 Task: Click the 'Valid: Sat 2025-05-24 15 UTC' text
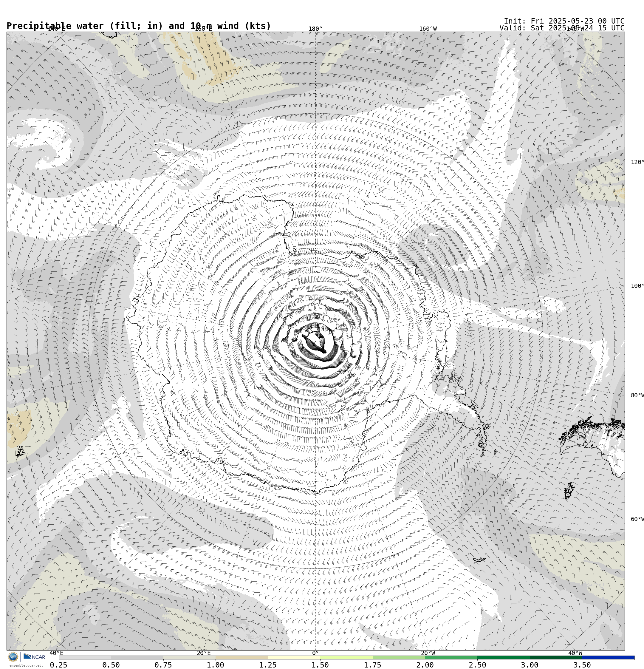point(562,28)
